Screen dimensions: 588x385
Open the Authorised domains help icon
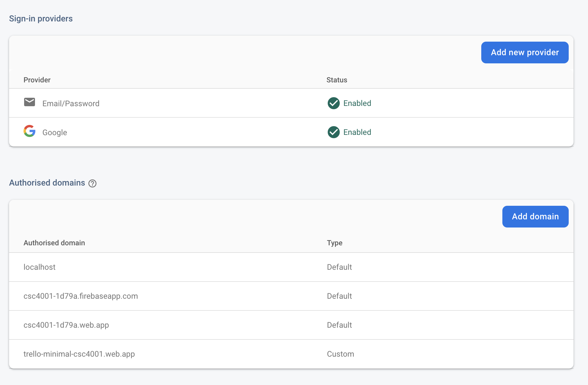(93, 183)
